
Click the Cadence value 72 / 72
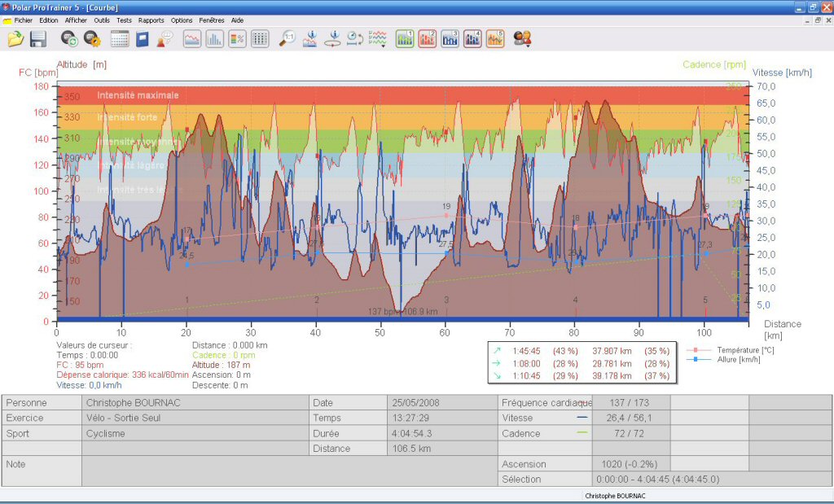click(630, 433)
